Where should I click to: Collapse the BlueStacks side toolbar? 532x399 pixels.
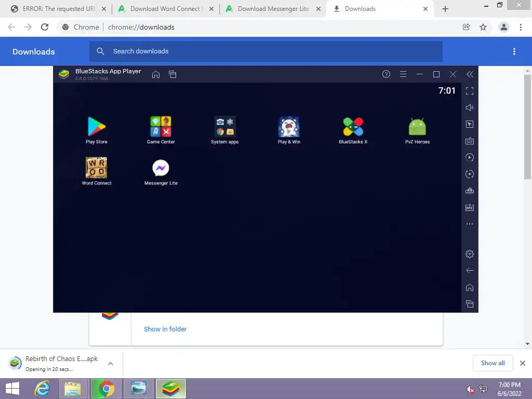(470, 74)
